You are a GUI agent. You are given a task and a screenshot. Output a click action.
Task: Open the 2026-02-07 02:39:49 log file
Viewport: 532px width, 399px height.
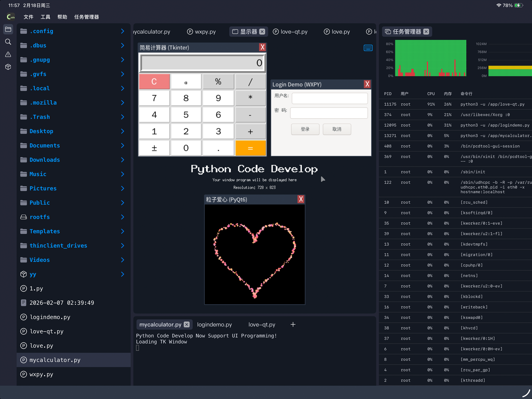pos(74,303)
